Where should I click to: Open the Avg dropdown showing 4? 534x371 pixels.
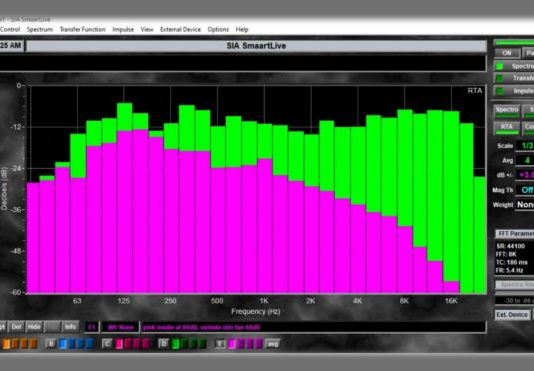525,160
